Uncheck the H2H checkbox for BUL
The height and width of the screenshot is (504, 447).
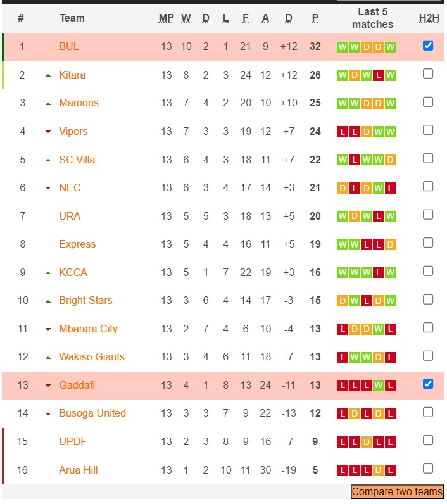pyautogui.click(x=428, y=46)
